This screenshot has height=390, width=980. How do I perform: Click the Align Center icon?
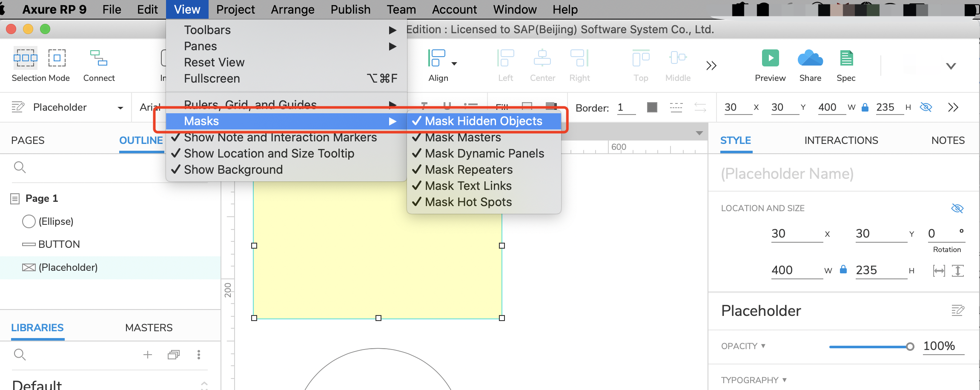(542, 58)
